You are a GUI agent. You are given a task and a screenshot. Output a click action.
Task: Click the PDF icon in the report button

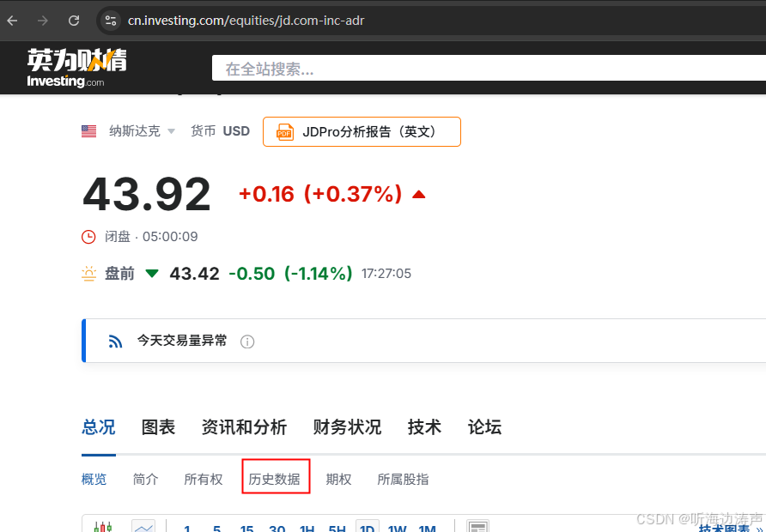(x=284, y=132)
